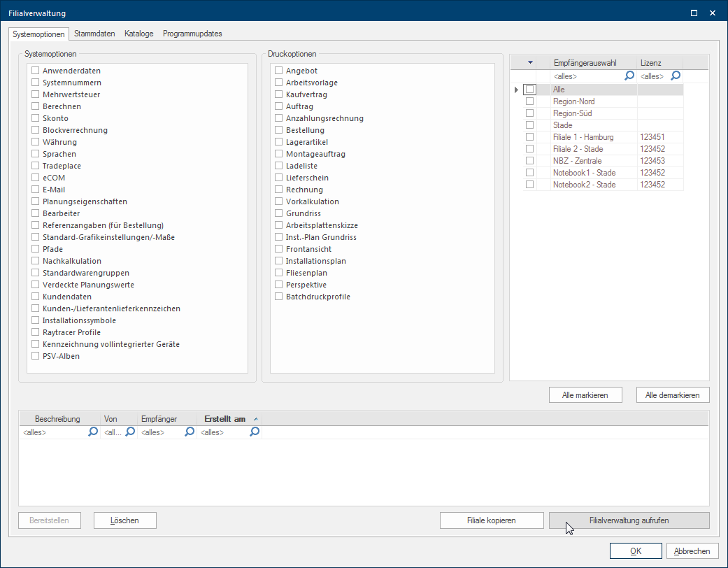Open the Programmupdates tab
Viewport: 728px width, 568px height.
point(192,34)
